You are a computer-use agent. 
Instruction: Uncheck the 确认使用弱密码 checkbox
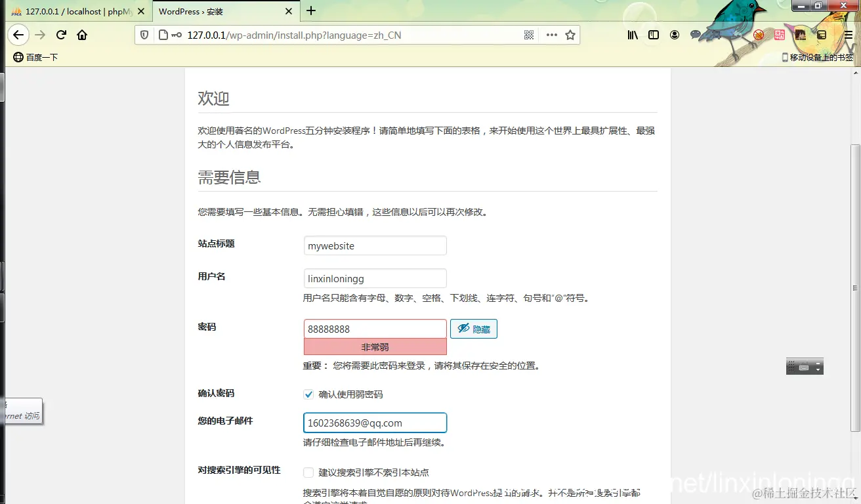click(308, 394)
